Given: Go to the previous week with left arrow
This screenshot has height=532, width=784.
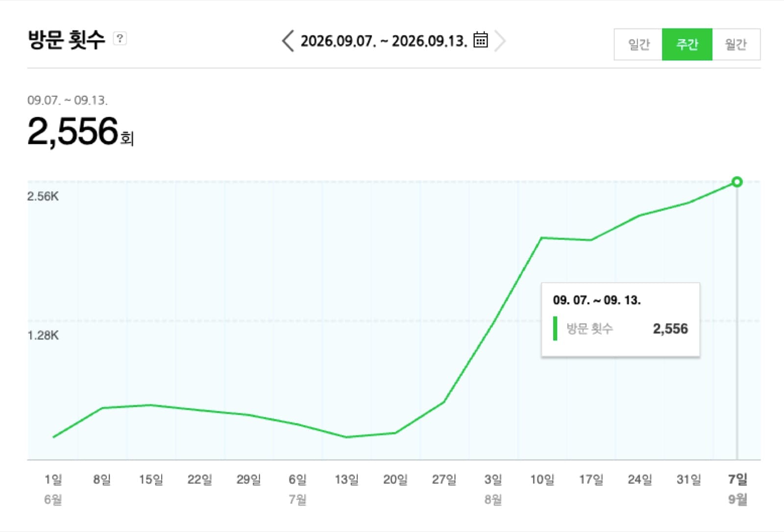Looking at the screenshot, I should tap(288, 41).
